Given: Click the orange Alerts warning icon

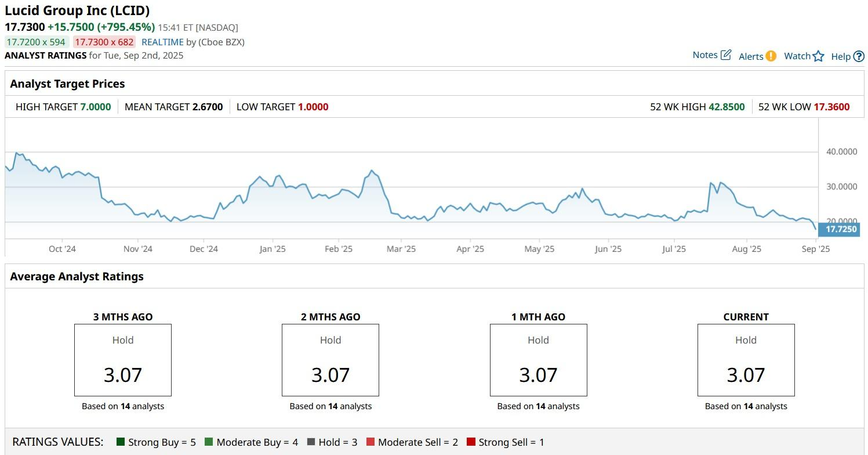Looking at the screenshot, I should point(771,56).
